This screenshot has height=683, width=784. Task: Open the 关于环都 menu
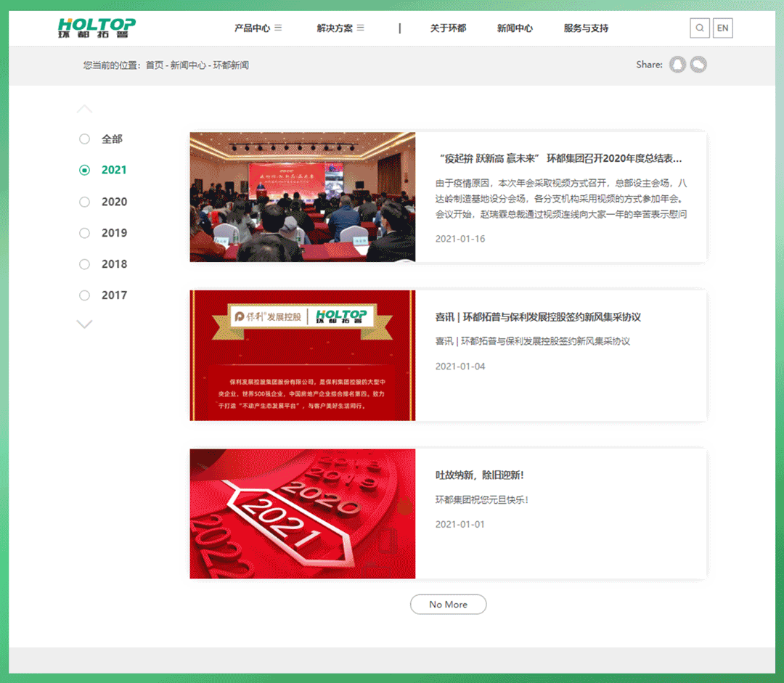tap(448, 28)
